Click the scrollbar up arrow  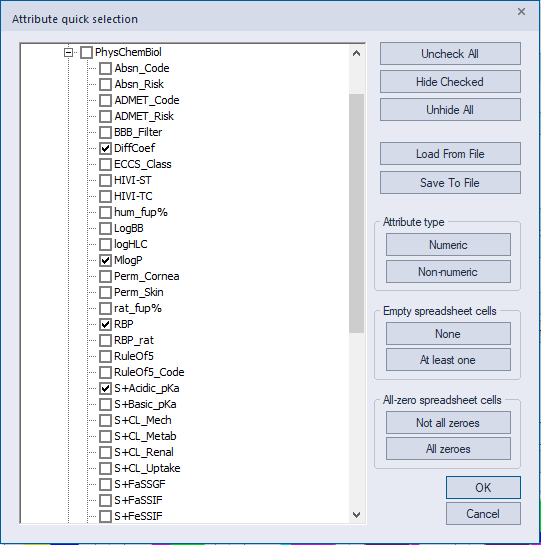[x=356, y=54]
